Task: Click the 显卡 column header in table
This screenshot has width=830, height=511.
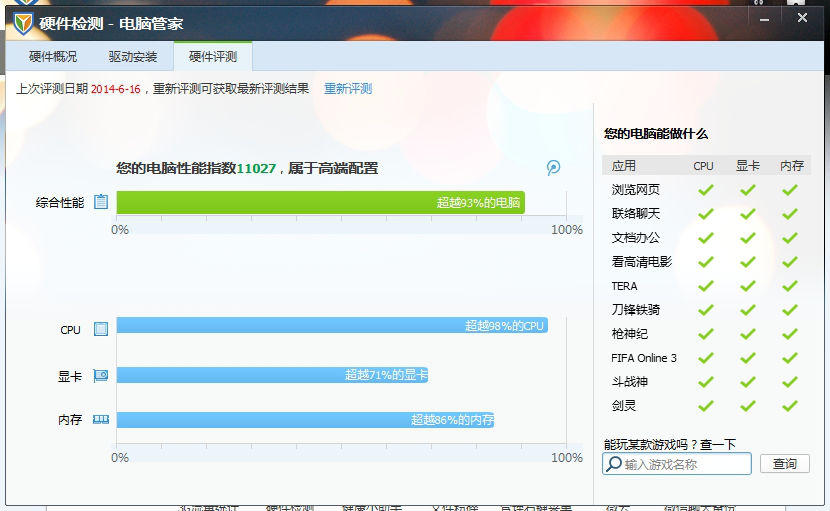Action: 748,166
